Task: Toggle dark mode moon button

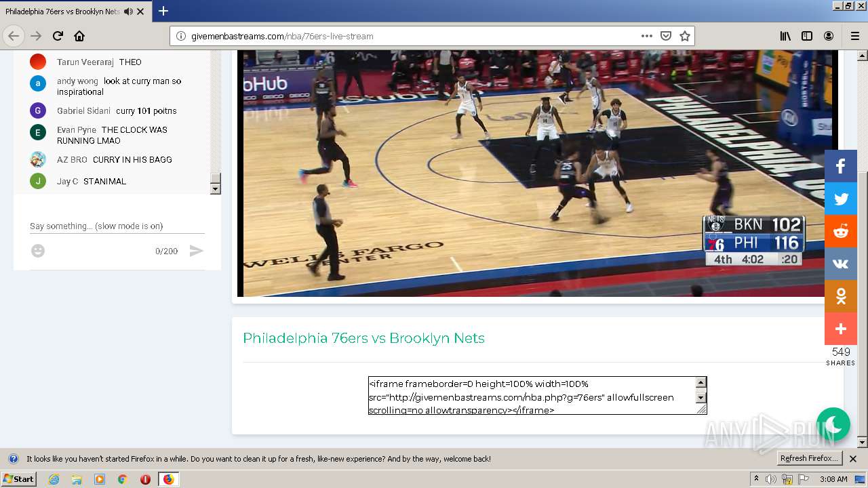Action: point(833,424)
